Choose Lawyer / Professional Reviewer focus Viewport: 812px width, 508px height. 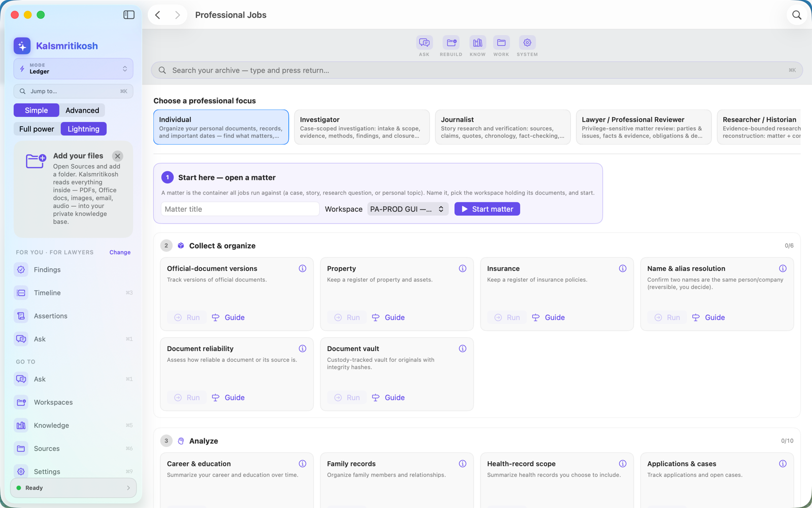(x=644, y=127)
